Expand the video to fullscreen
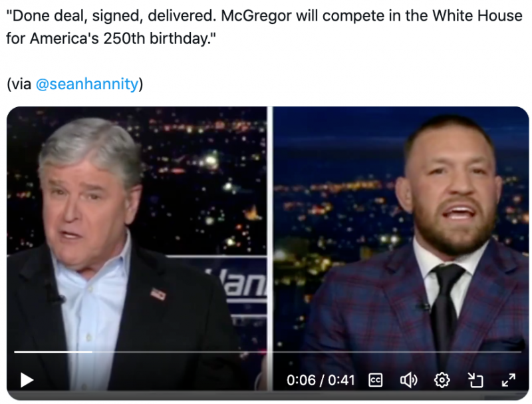Screen dimensions: 532x404 click(x=508, y=380)
